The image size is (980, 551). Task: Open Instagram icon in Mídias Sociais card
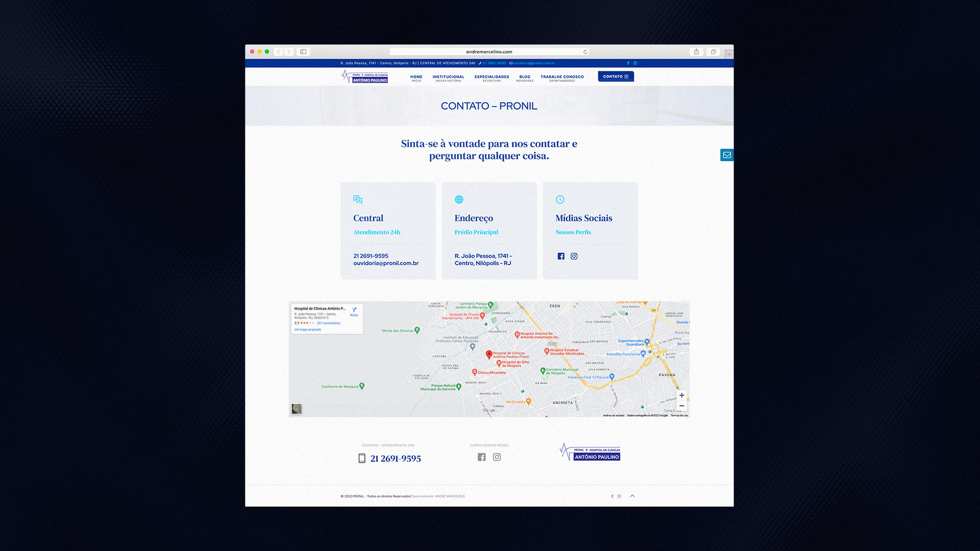(574, 256)
